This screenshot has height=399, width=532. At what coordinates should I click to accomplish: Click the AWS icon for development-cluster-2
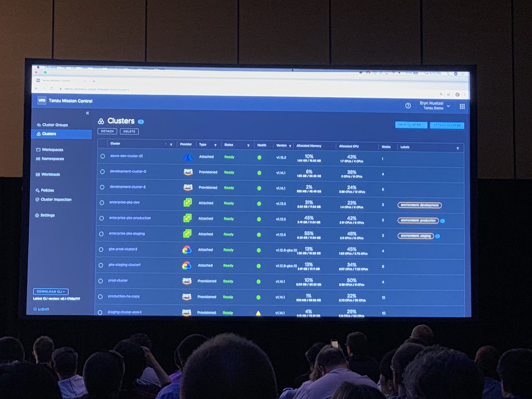(188, 188)
